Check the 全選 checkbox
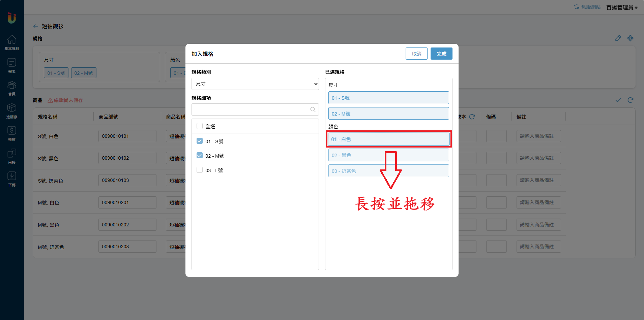 [x=200, y=126]
